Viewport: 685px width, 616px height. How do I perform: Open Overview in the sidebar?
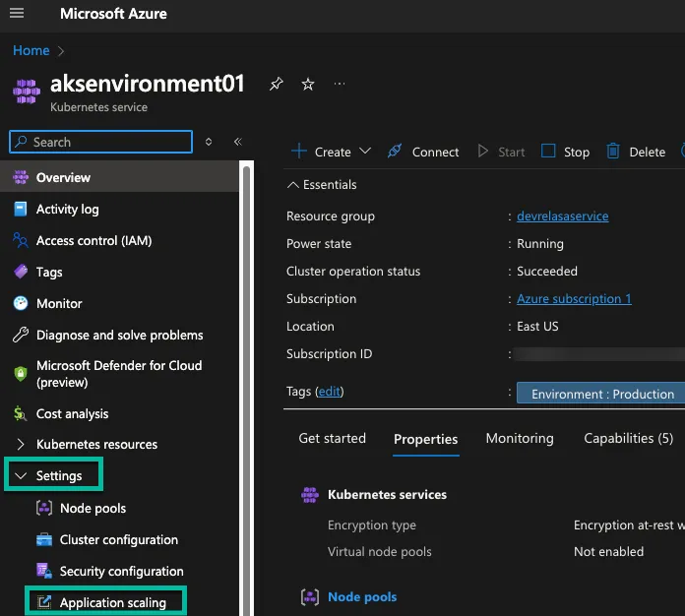pos(119,177)
